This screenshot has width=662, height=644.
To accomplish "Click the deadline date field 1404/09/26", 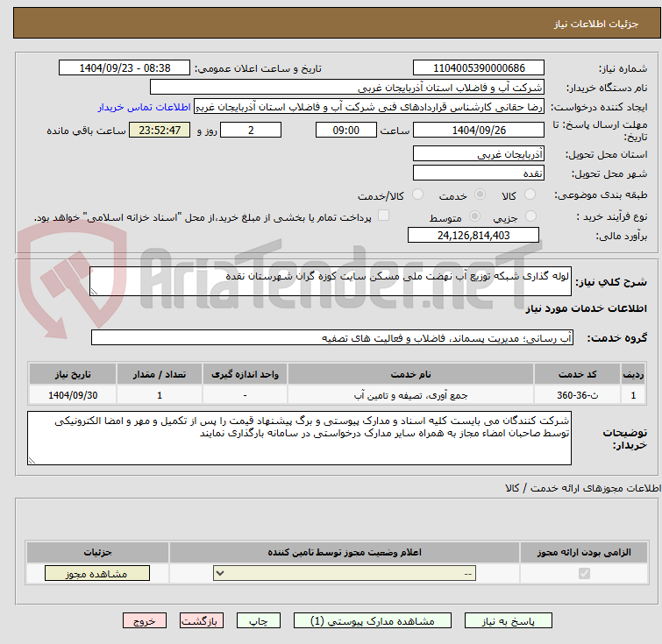I will pyautogui.click(x=479, y=130).
